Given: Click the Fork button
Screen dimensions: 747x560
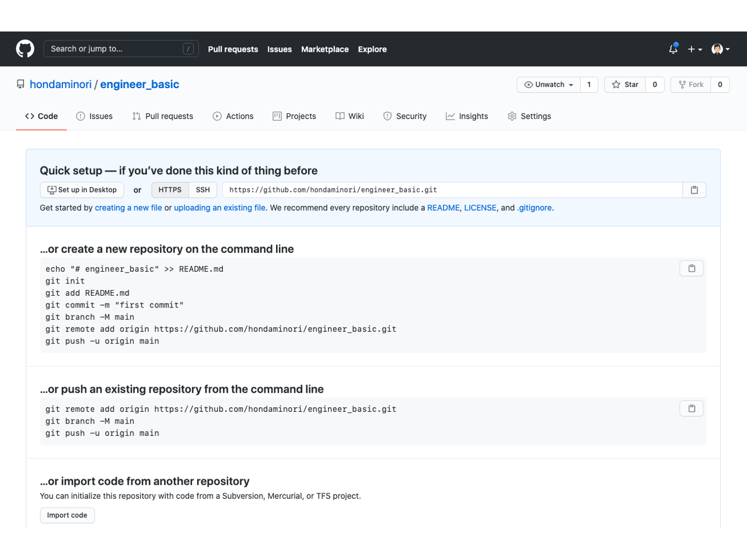Looking at the screenshot, I should click(x=691, y=85).
